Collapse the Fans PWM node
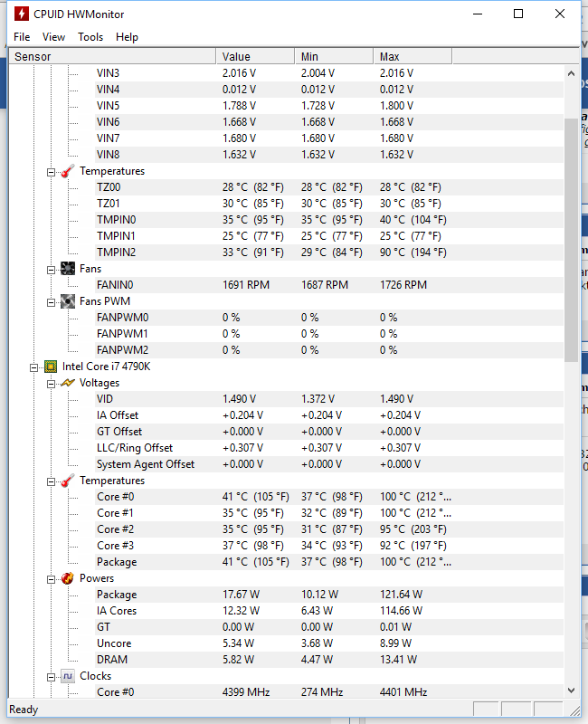 51,302
